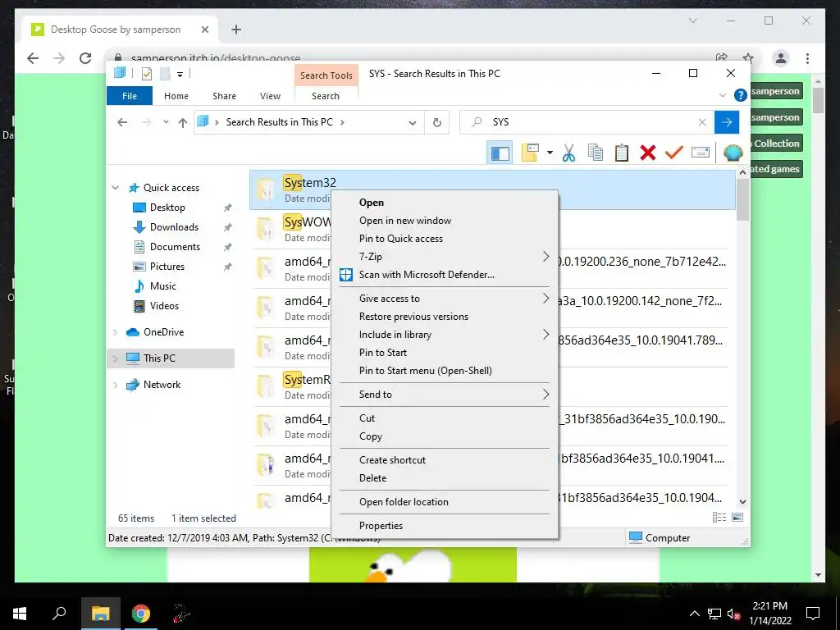Open Customize Quick Access Toolbar dropdown
This screenshot has height=630, width=840.
(x=180, y=75)
